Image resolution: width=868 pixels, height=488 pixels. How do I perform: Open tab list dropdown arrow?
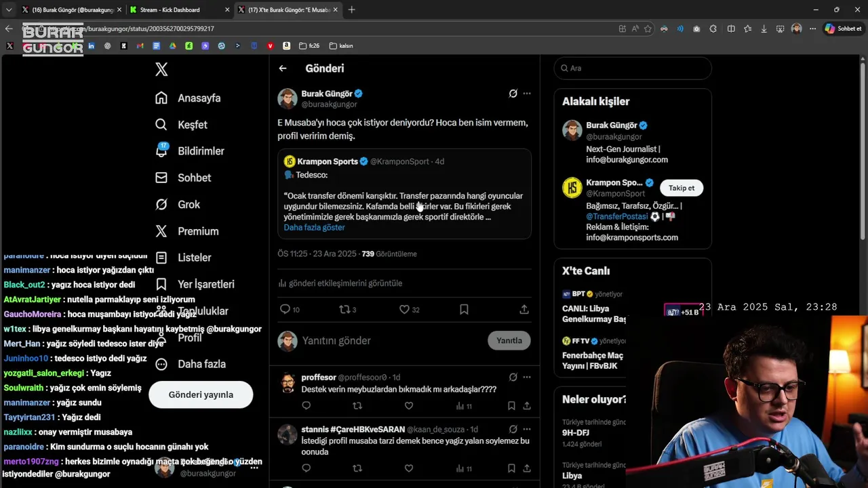[8, 9]
